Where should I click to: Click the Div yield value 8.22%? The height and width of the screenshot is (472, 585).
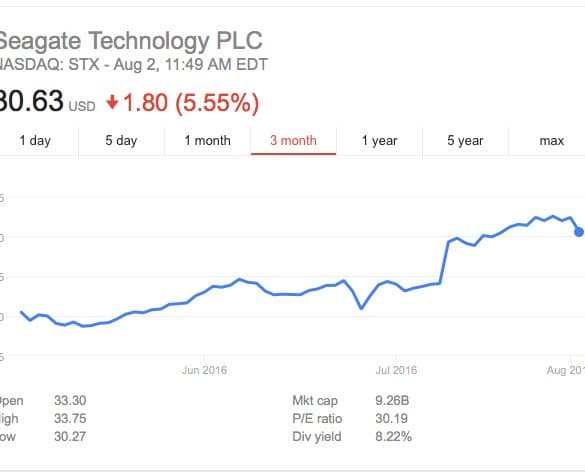(394, 436)
